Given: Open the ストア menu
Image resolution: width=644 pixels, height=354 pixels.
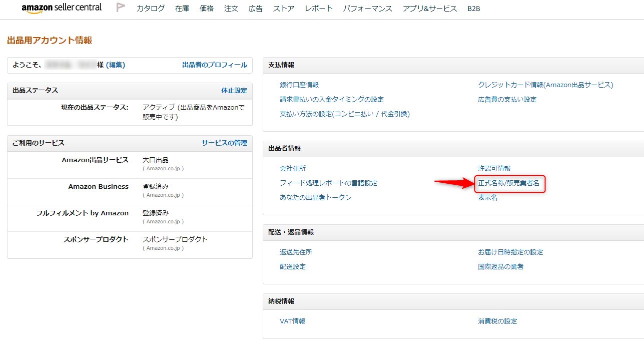Looking at the screenshot, I should (x=284, y=9).
